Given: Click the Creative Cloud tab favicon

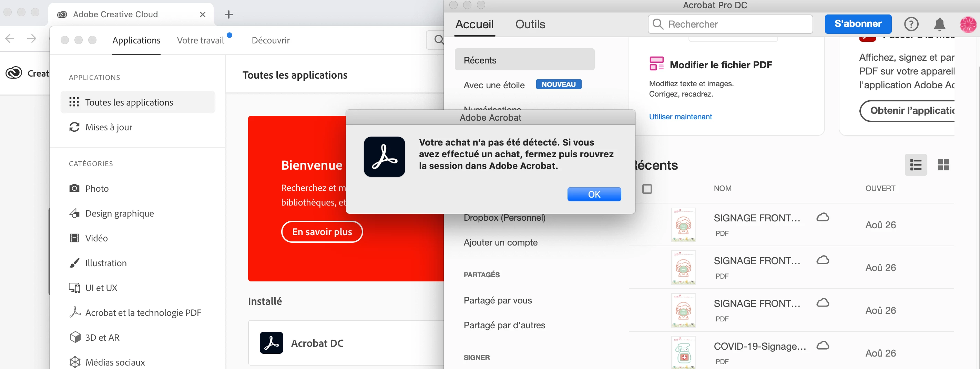Looking at the screenshot, I should click(62, 14).
